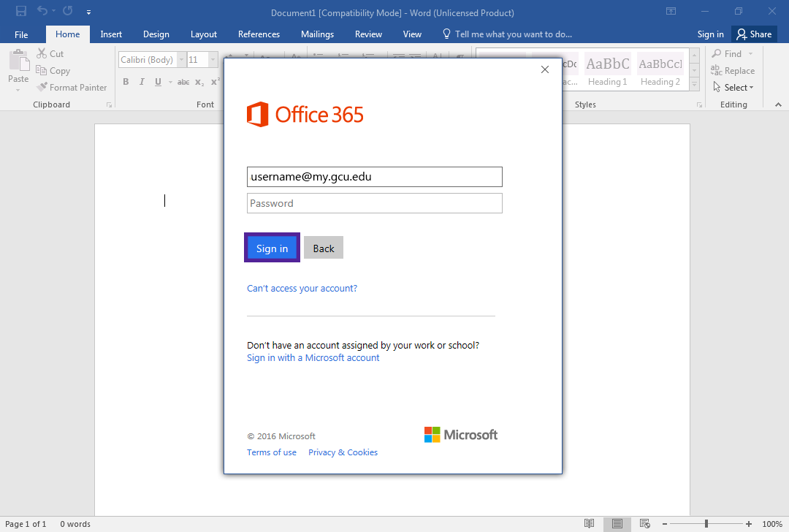Copy the selection to clipboard
Viewport: 789px width, 532px height.
coord(53,71)
